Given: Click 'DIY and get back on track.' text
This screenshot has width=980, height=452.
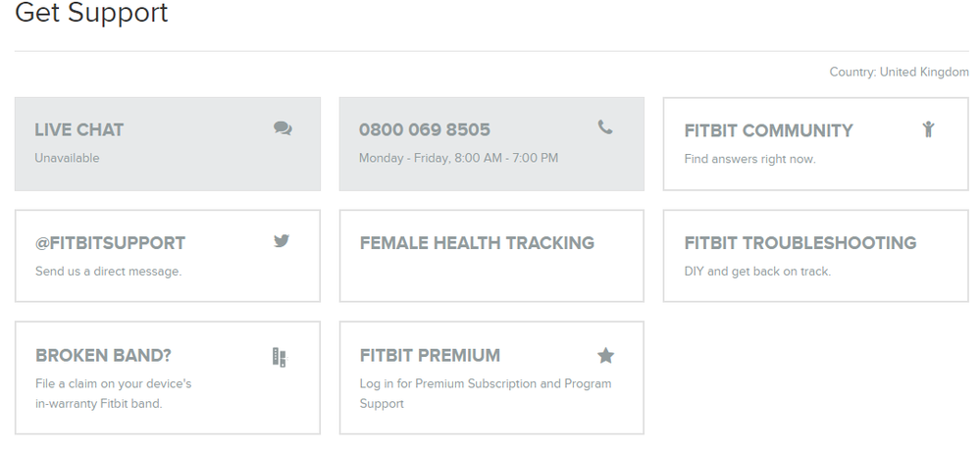Looking at the screenshot, I should pos(757,272).
